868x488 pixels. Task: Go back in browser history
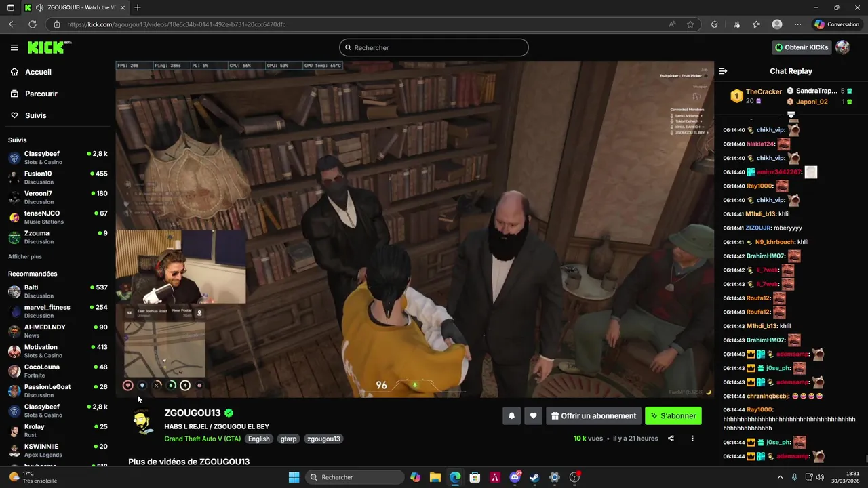coord(12,24)
